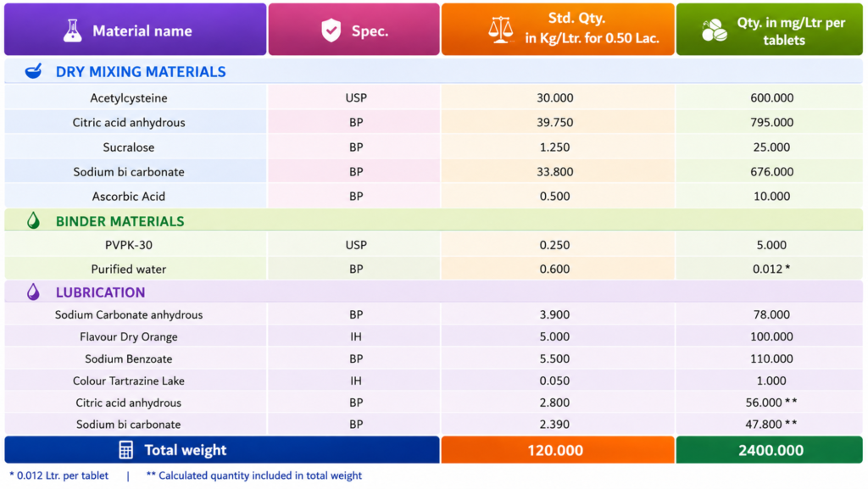The image size is (868, 489).
Task: Click the calculator icon next to Total weight
Action: [x=125, y=450]
